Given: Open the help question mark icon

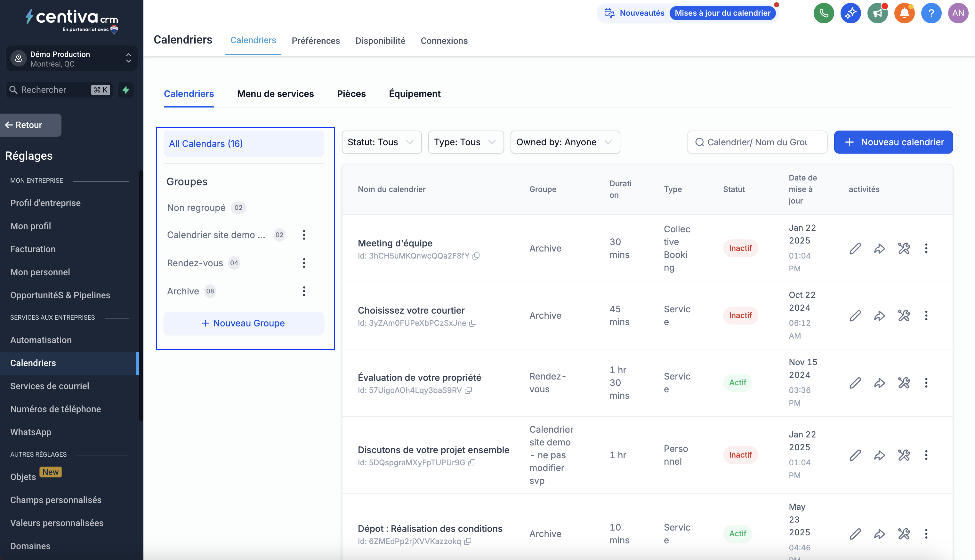Looking at the screenshot, I should (x=931, y=13).
